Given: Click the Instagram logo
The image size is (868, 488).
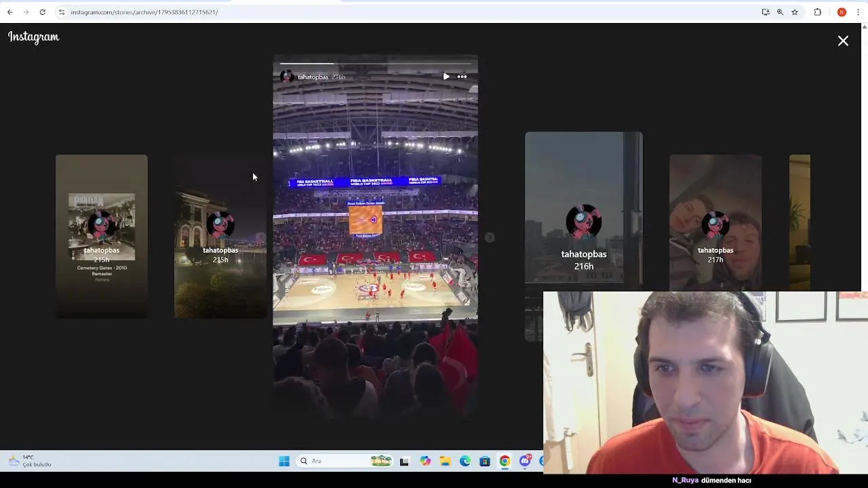Looking at the screenshot, I should click(34, 37).
